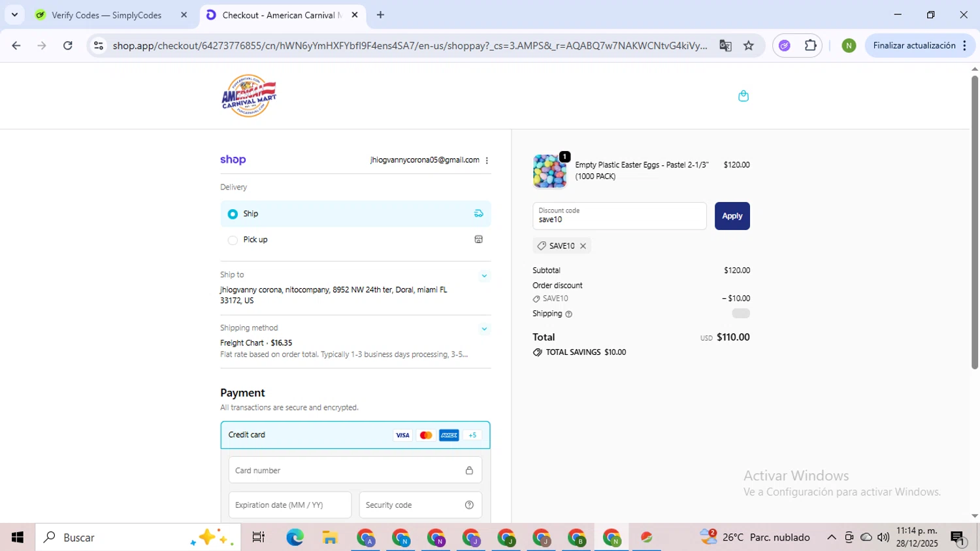This screenshot has height=551, width=980.
Task: Focus the Security code field
Action: coord(421,505)
